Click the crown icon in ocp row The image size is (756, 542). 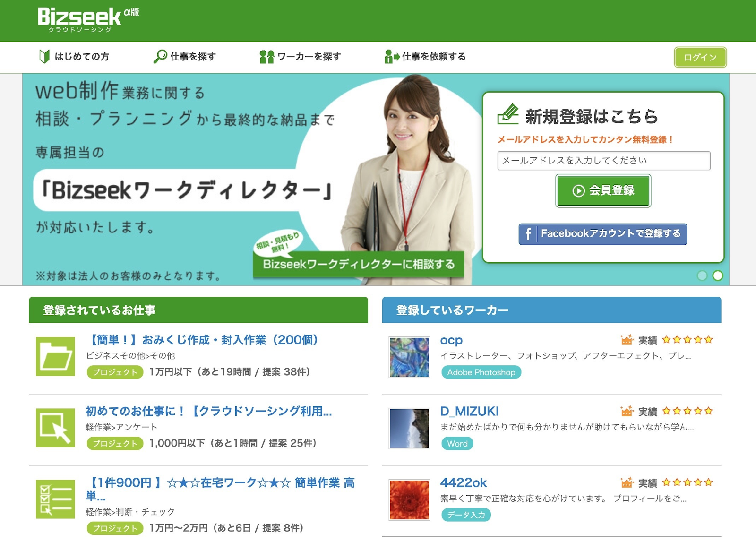tap(627, 340)
